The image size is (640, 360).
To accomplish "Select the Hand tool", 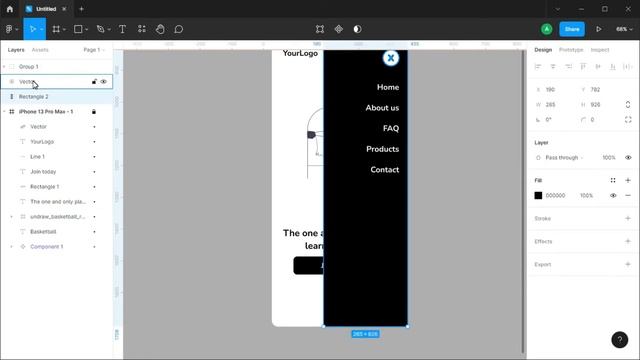I will (x=160, y=29).
